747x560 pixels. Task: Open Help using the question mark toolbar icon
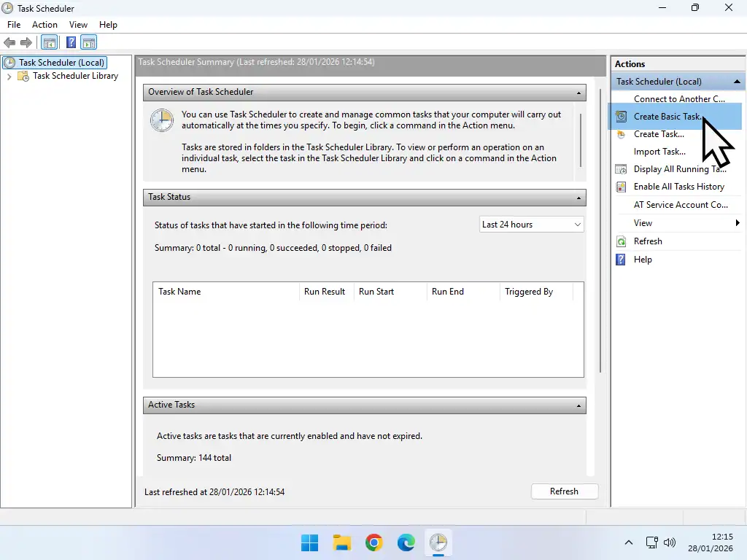click(70, 42)
